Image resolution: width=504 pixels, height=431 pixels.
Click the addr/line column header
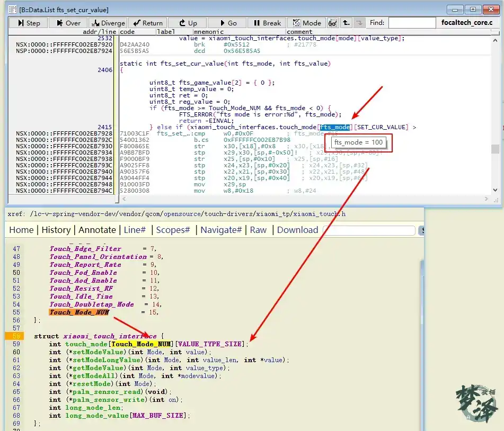[99, 32]
